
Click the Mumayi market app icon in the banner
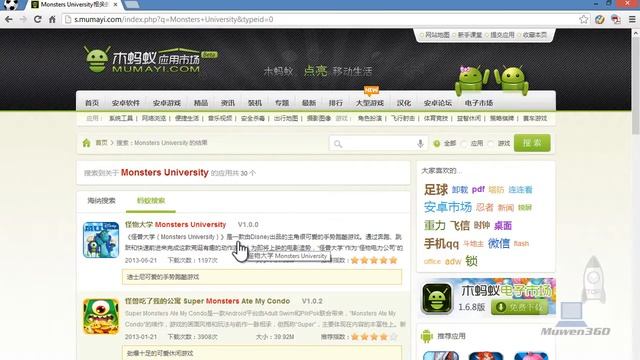(x=437, y=298)
